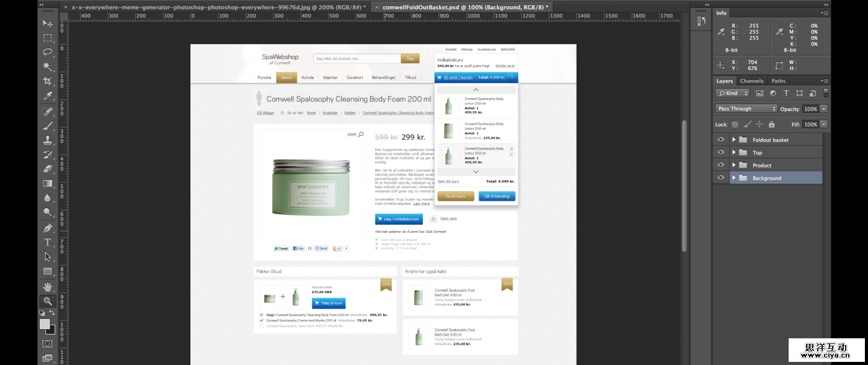
Task: Open the Kind filter dropdown
Action: [732, 92]
